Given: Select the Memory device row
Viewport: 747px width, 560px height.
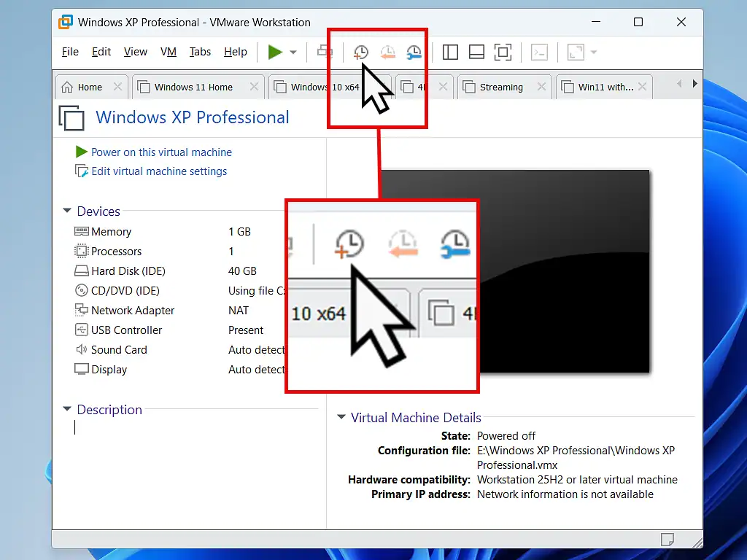Looking at the screenshot, I should click(179, 232).
